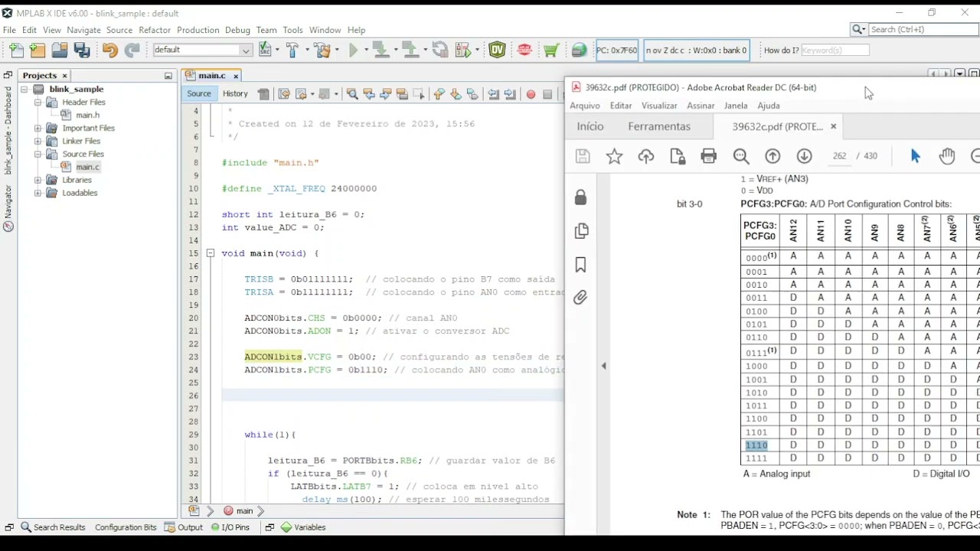Click the Acrobat cloud upload icon

tap(646, 156)
